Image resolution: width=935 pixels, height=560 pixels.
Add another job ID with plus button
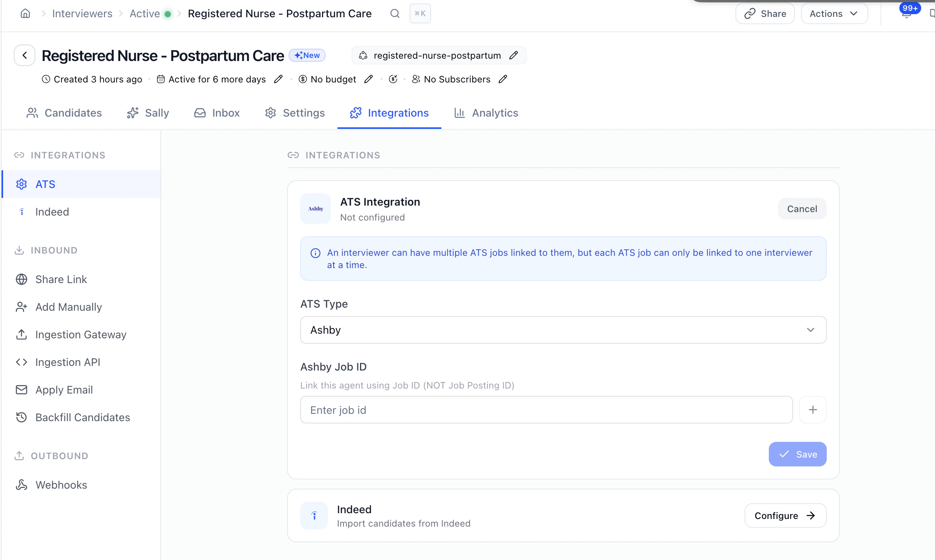[x=813, y=410]
